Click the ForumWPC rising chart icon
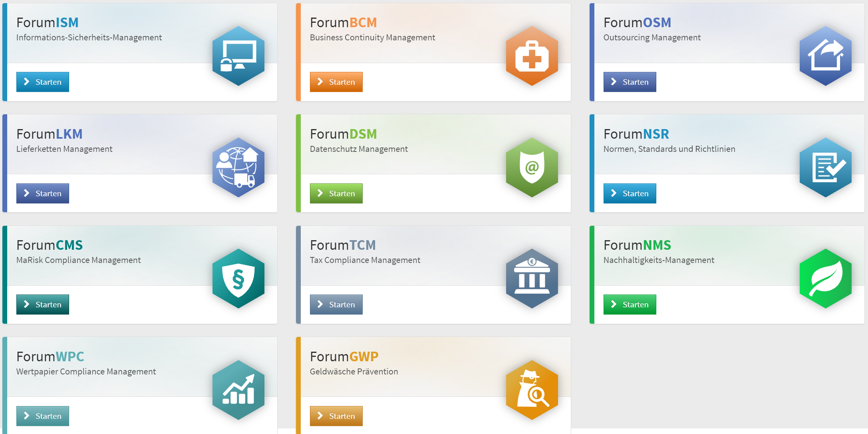868x434 pixels. [x=238, y=390]
